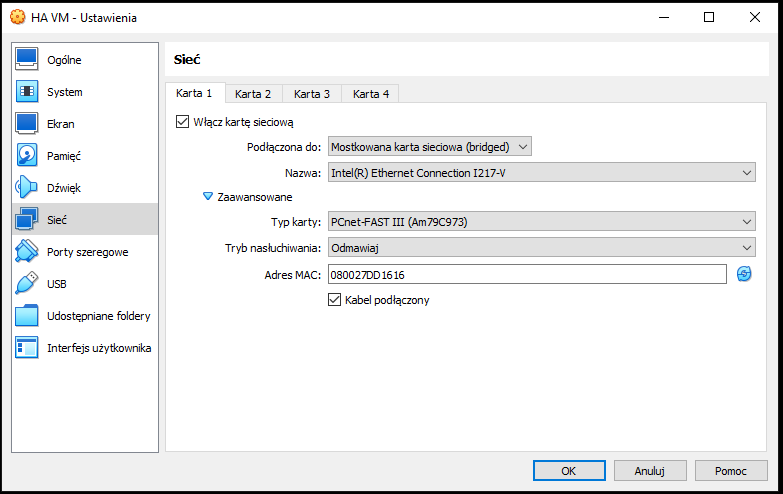Uncheck Włącz kartę sieciową checkbox
The height and width of the screenshot is (494, 783).
click(182, 122)
